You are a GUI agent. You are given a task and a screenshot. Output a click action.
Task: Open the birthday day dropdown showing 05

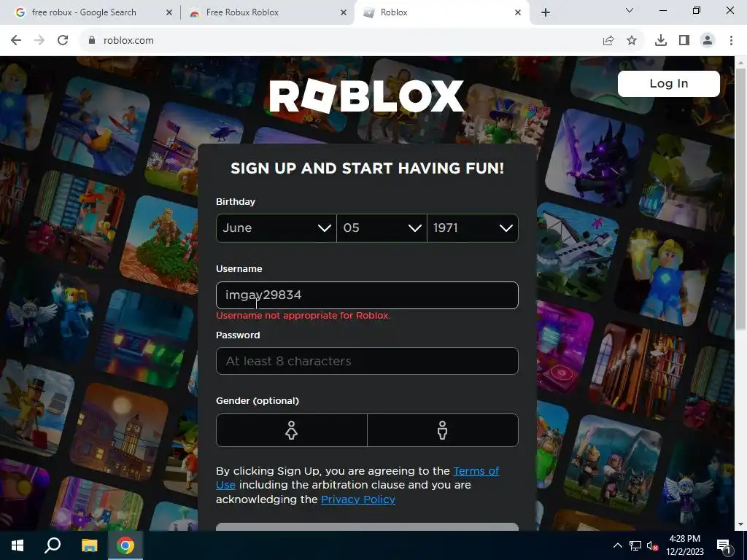pyautogui.click(x=382, y=228)
